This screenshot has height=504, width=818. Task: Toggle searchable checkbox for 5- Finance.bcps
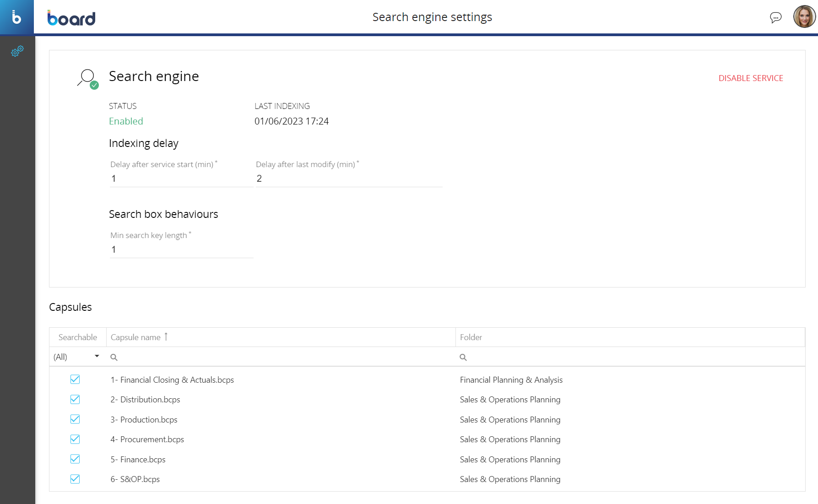[x=75, y=459]
